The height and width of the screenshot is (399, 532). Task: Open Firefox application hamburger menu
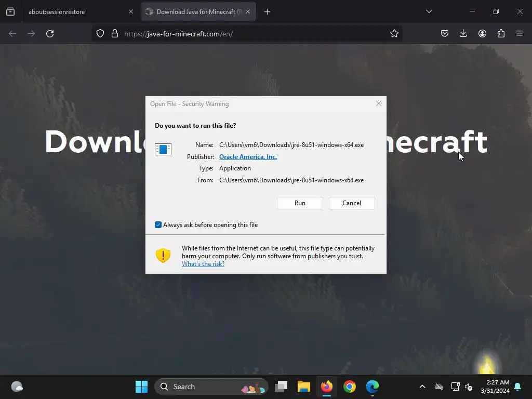pyautogui.click(x=520, y=34)
